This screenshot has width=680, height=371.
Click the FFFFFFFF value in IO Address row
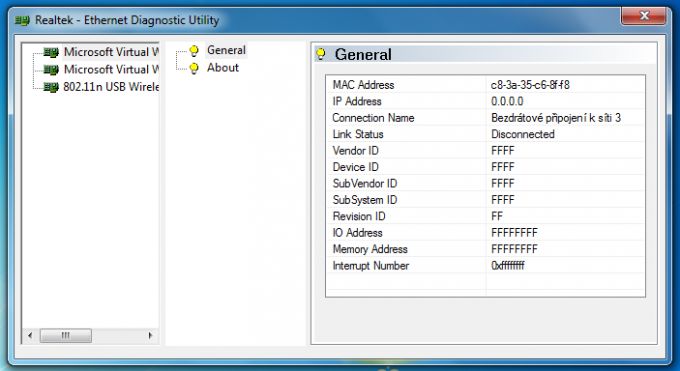point(514,233)
